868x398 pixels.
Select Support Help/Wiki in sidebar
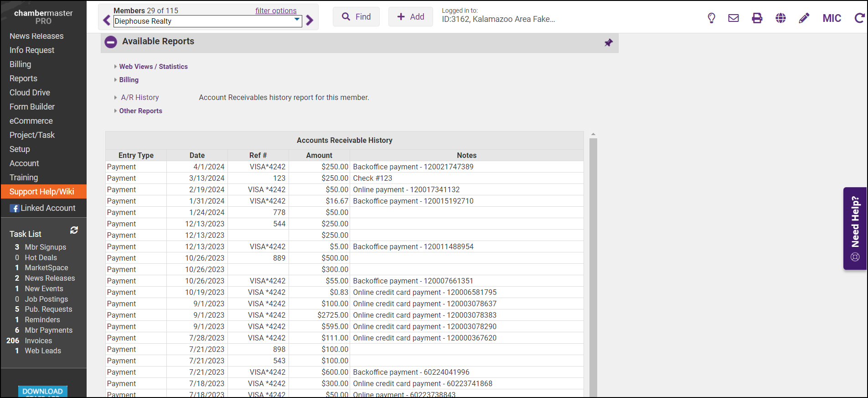tap(42, 192)
